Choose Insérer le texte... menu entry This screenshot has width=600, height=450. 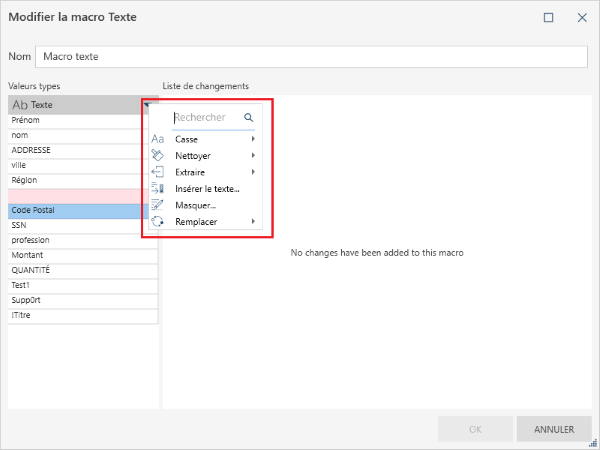pos(207,188)
